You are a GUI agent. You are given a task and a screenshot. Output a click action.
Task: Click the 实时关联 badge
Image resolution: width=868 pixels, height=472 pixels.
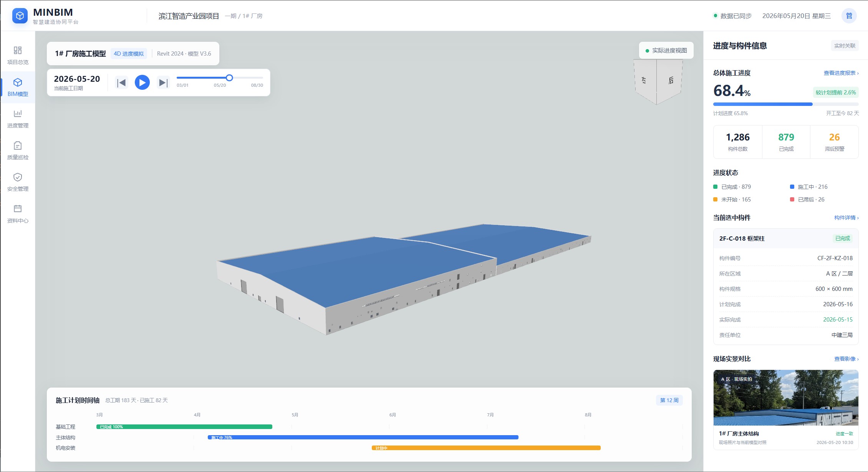845,46
